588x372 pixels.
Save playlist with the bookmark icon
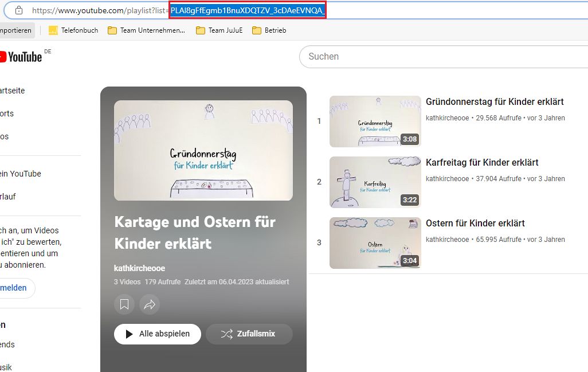coord(124,304)
